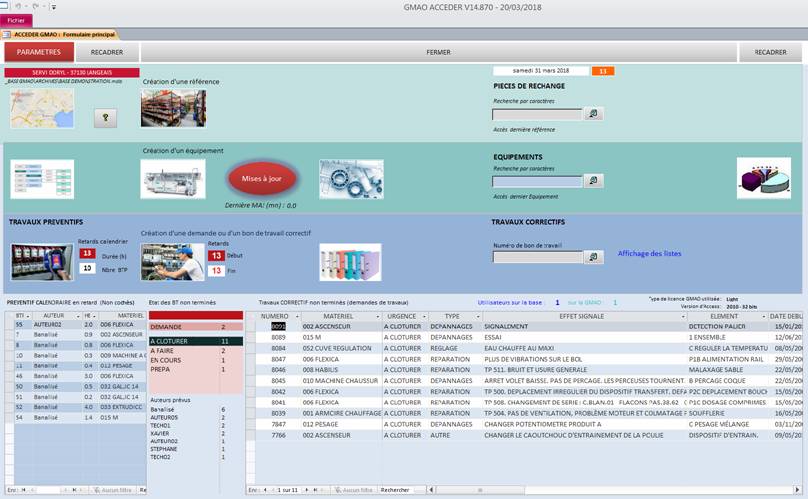
Task: Select the A FAIRE row in Etat des BT list
Action: [x=196, y=351]
